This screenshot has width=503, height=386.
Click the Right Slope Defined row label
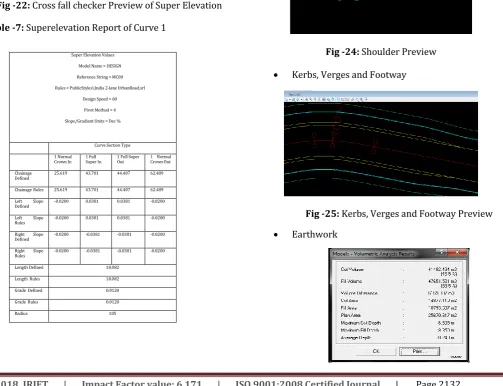pyautogui.click(x=29, y=237)
